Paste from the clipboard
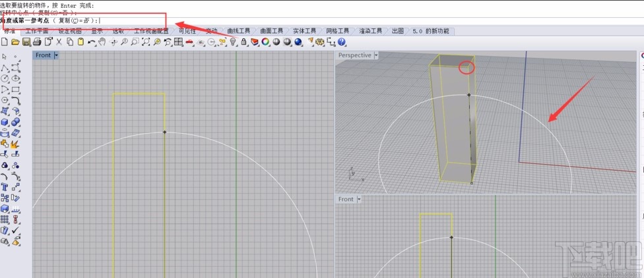The width and height of the screenshot is (644, 278). coord(80,42)
